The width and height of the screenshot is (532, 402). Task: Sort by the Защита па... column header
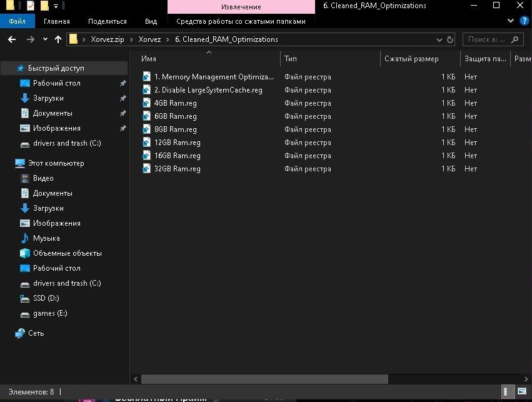[486, 59]
